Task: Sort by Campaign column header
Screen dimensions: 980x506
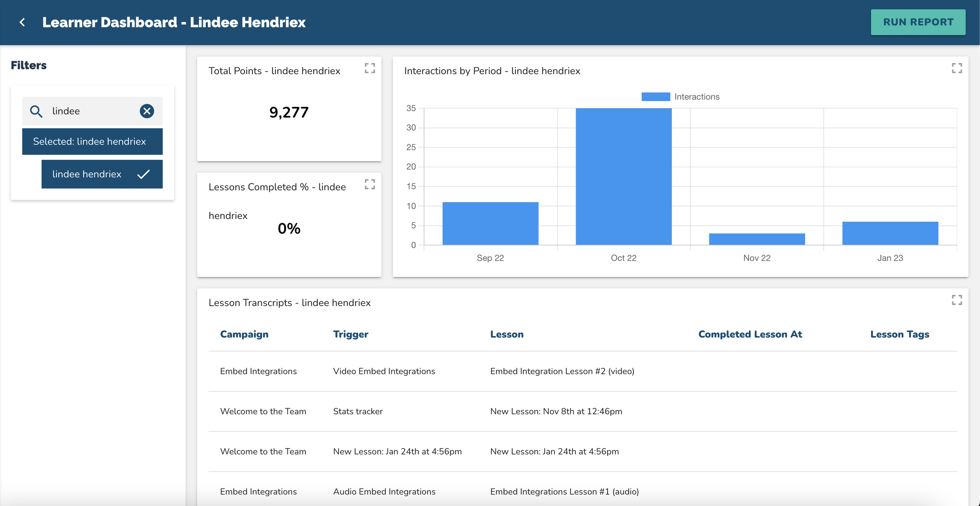Action: tap(244, 334)
